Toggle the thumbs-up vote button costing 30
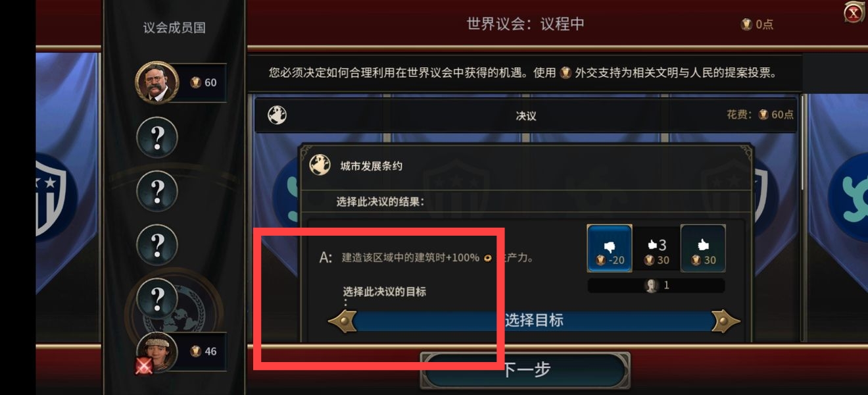The width and height of the screenshot is (868, 395). (x=703, y=248)
